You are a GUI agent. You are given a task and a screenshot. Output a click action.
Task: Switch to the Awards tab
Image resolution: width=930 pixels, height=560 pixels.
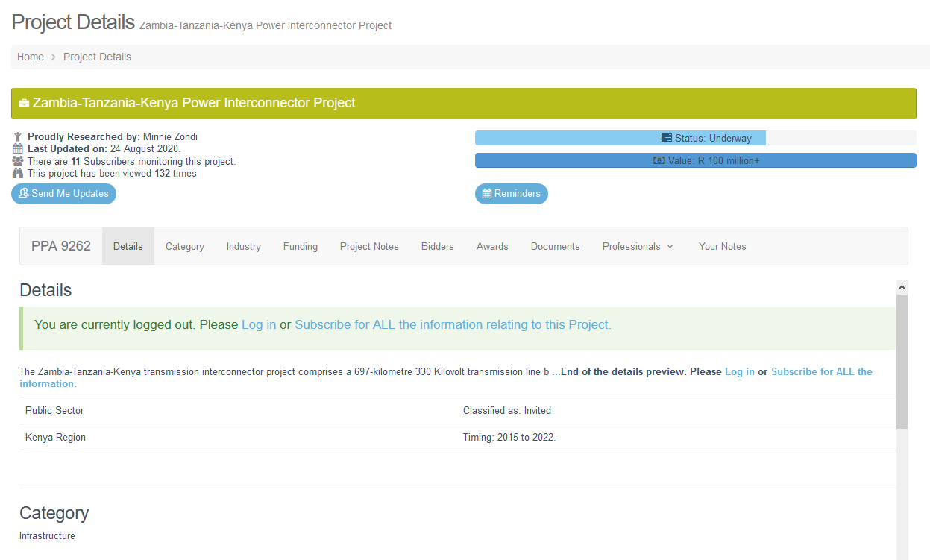(x=492, y=247)
